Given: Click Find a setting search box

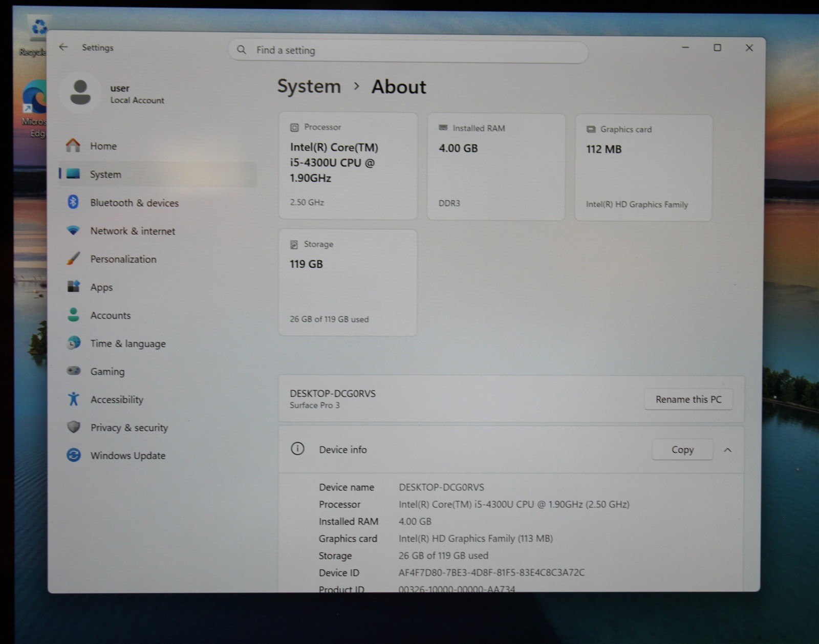Looking at the screenshot, I should [x=408, y=50].
